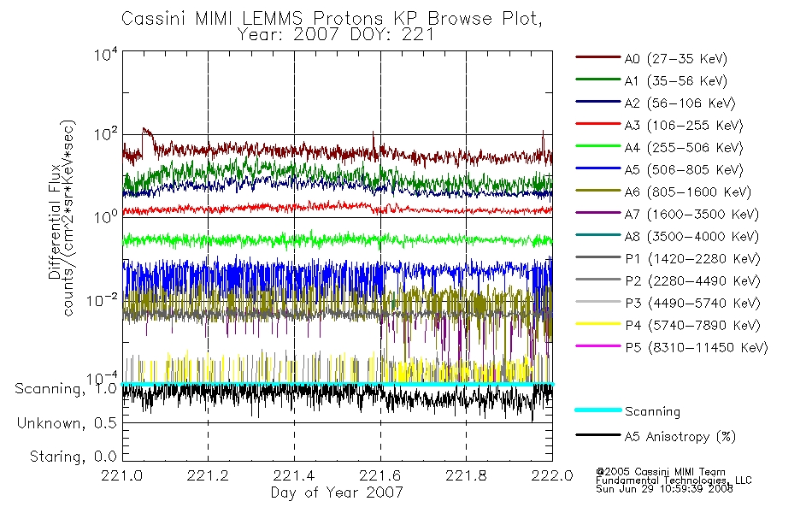This screenshot has height=513, width=812.
Task: Click the @2005 Cassini MIMI Team credit
Action: (661, 472)
